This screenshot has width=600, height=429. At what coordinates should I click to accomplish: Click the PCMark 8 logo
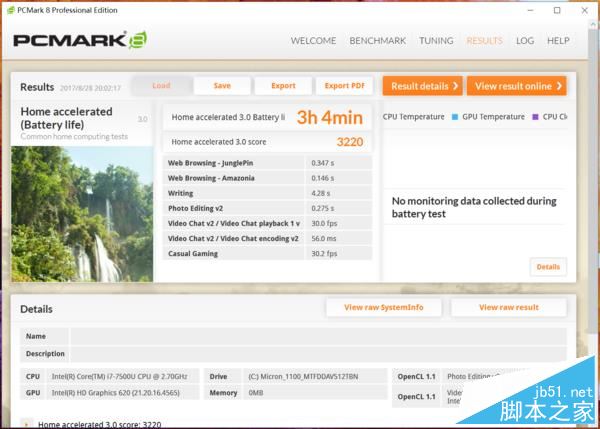point(80,40)
